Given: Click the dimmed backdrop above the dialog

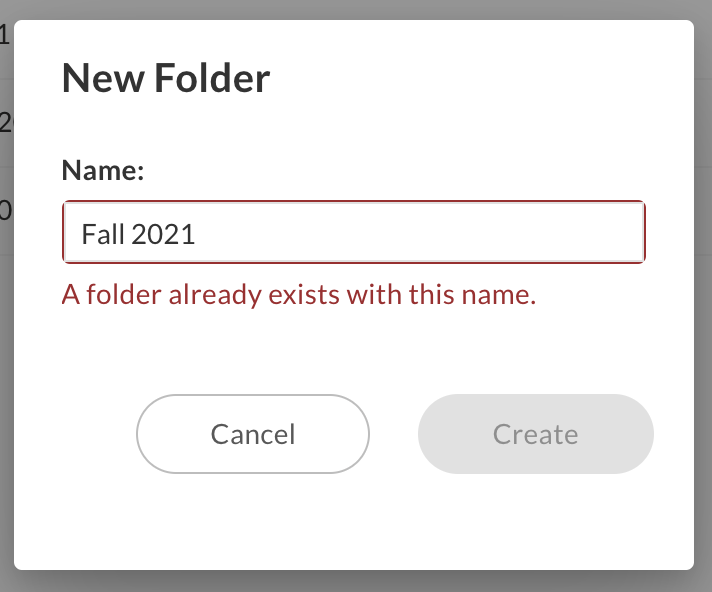Looking at the screenshot, I should [356, 9].
